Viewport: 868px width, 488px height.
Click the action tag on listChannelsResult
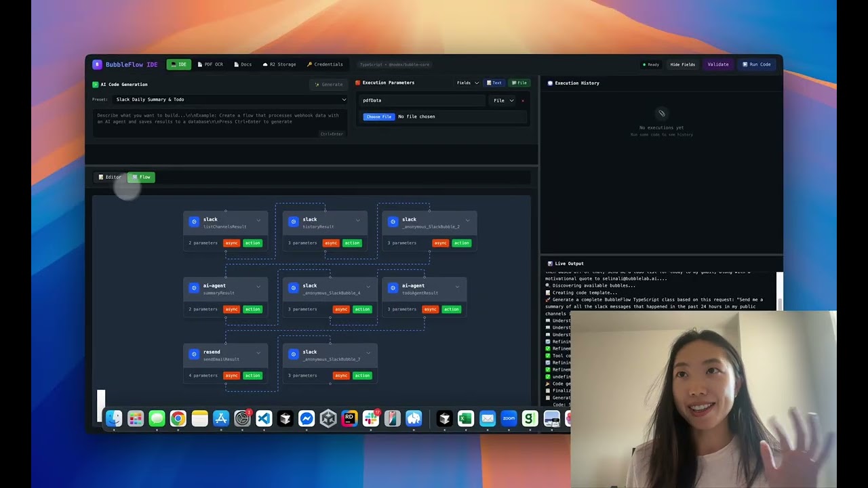pos(252,243)
